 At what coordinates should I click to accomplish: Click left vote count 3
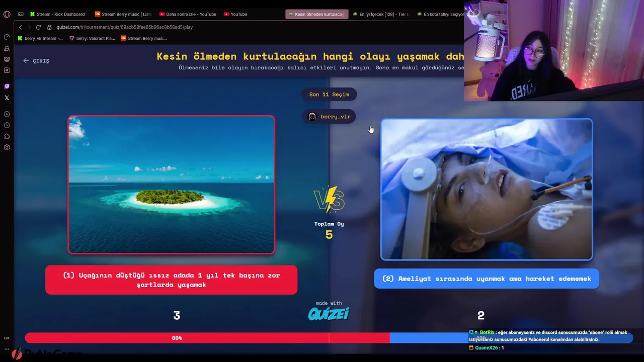177,316
